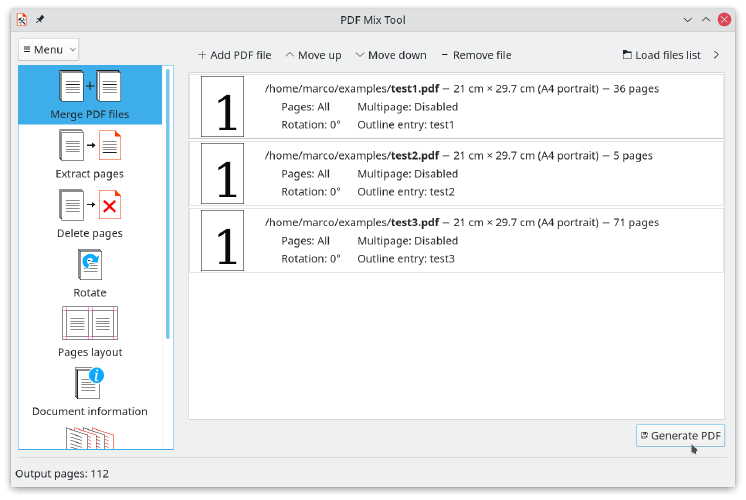Close the PDF Mix Tool window
This screenshot has height=500, width=746.
coord(725,20)
